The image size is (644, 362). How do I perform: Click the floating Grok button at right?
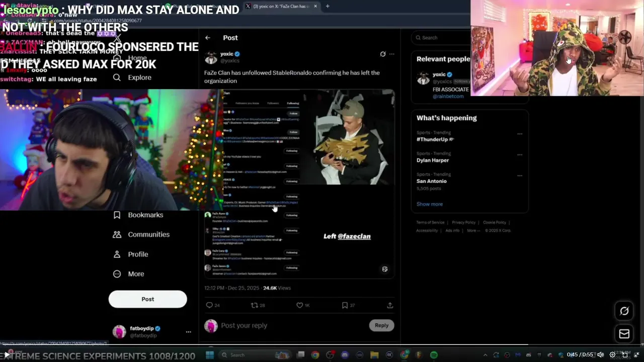pos(624,311)
